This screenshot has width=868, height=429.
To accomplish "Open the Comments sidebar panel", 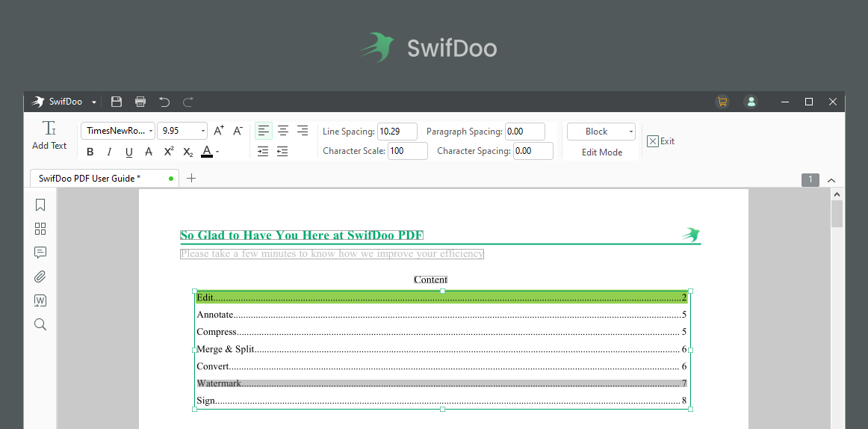I will pos(40,253).
